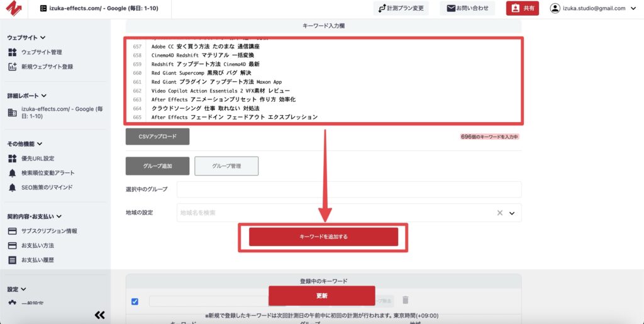Open 新規ウェブサイト登録 in the sidebar
The image size is (644, 324).
pos(47,67)
